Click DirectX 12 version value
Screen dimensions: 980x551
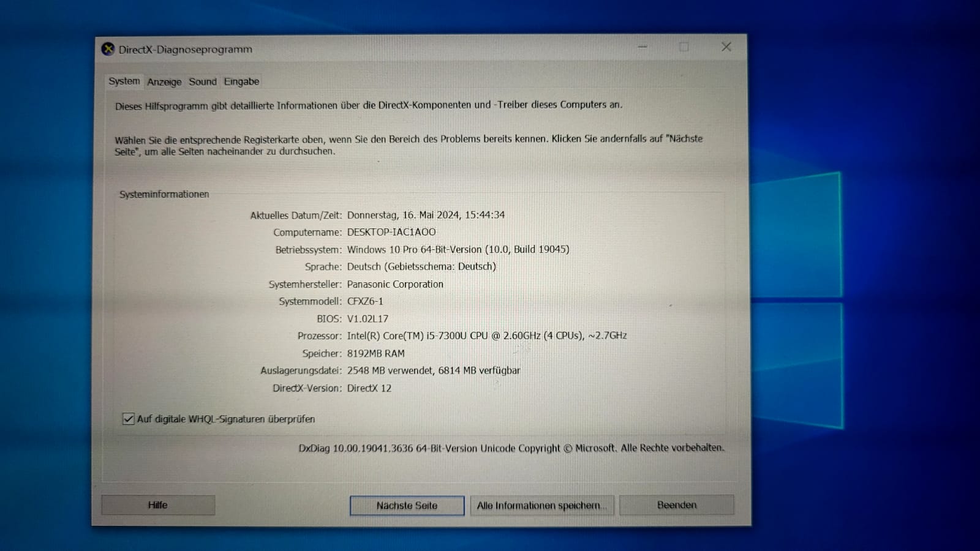369,388
